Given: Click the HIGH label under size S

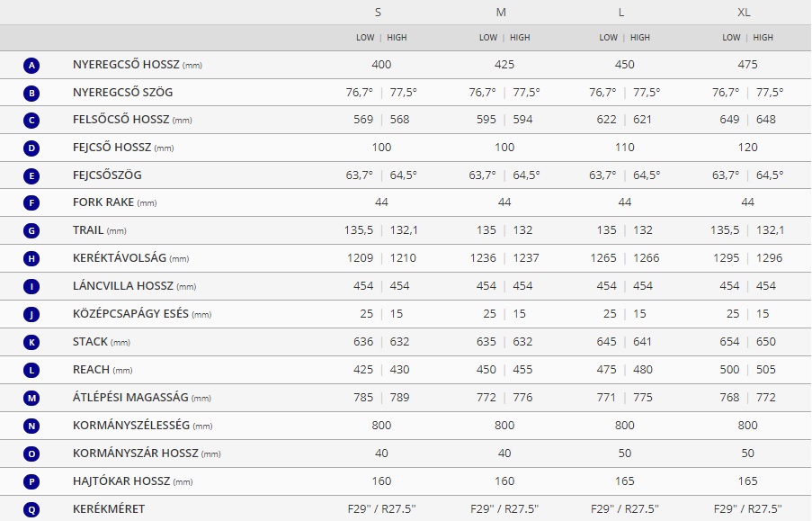Looking at the screenshot, I should 397,38.
